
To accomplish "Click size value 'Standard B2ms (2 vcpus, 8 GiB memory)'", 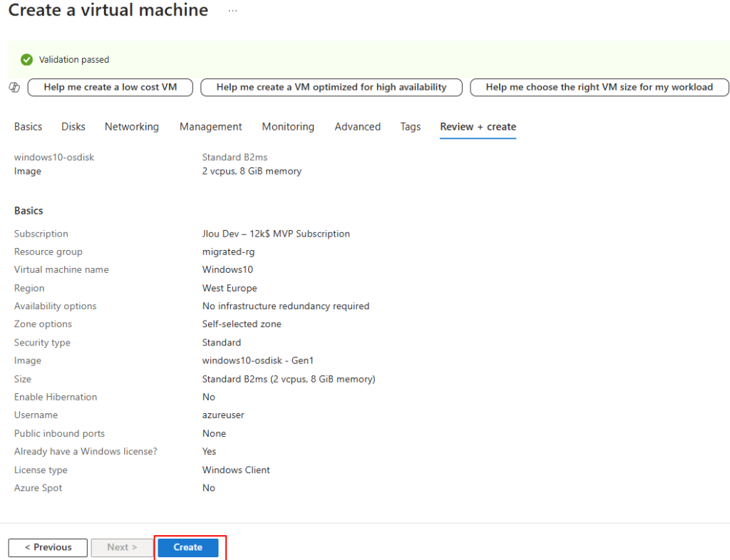I will click(289, 379).
